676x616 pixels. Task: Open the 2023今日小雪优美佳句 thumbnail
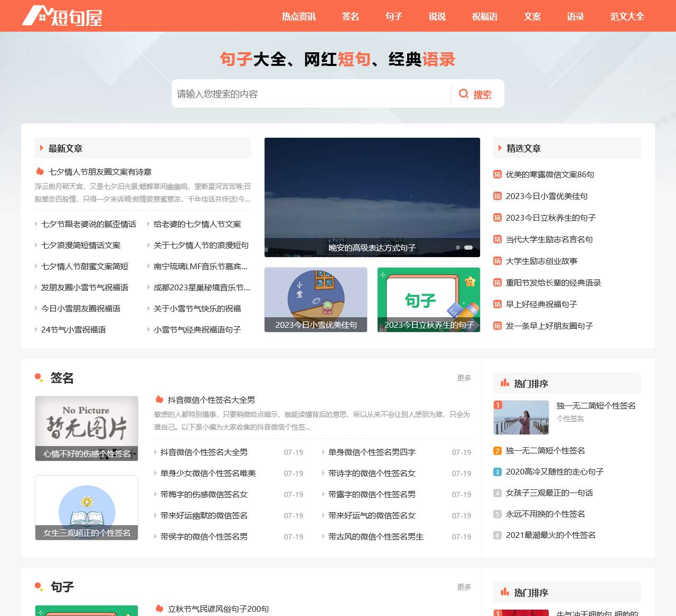[x=316, y=300]
